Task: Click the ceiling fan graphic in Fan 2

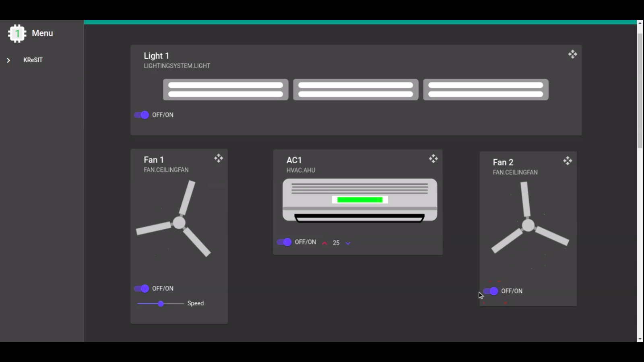Action: [x=528, y=225]
